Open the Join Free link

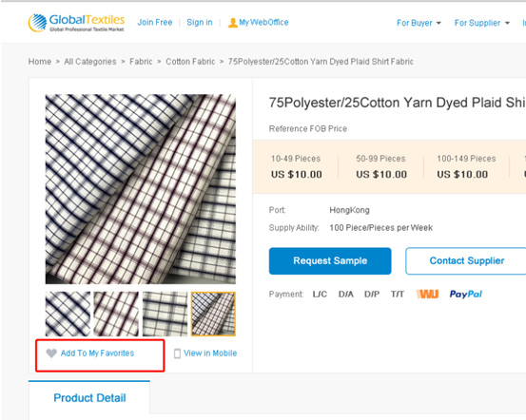pos(155,23)
